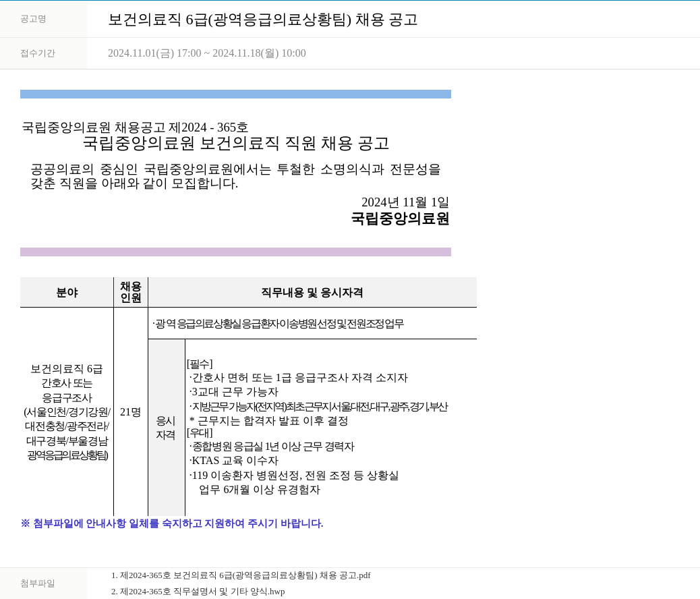Viewport: 700px width, 599px height.
Task: Click the blue notice about 첨부파일 안내사항
Action: coord(172,523)
